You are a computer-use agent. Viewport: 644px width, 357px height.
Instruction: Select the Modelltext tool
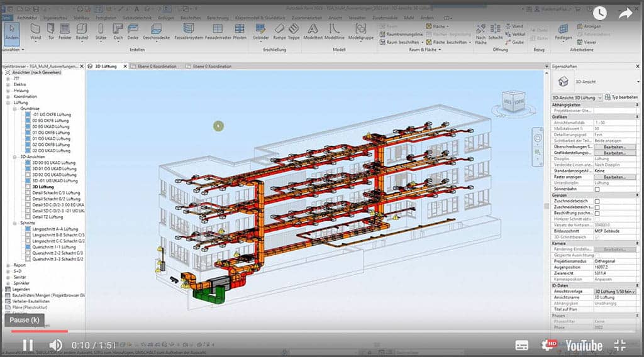click(x=313, y=31)
